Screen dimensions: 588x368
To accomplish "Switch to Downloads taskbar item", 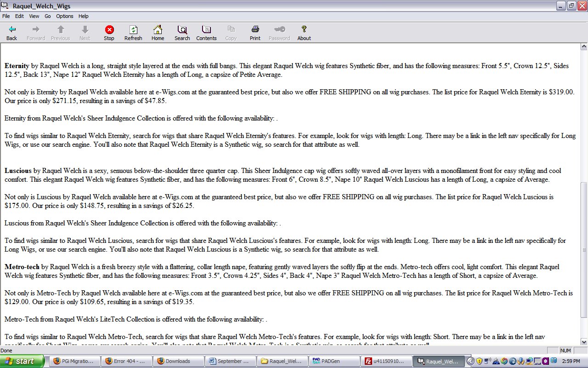I will [178, 361].
